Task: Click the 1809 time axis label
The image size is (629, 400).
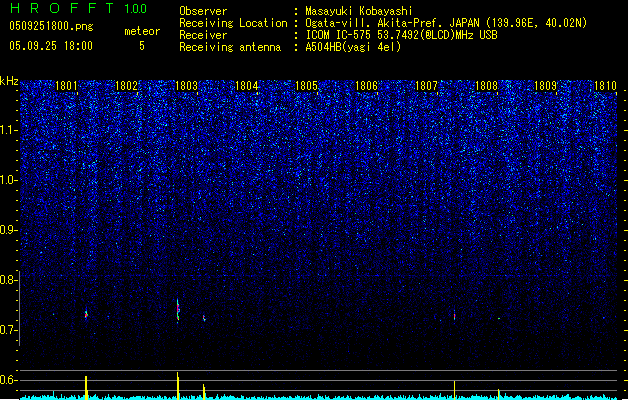Action: (x=546, y=86)
